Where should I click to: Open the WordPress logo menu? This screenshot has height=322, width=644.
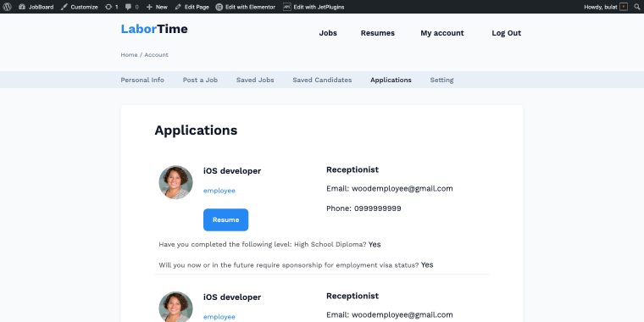coord(7,7)
